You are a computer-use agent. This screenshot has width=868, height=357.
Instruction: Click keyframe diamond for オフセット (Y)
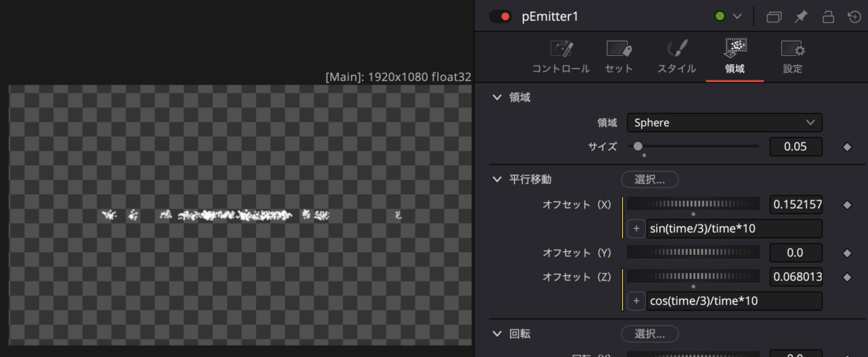847,253
